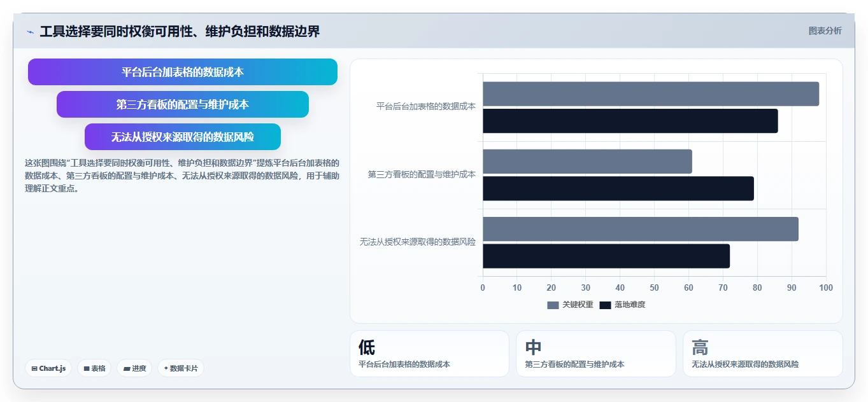This screenshot has width=868, height=402.
Task: Open the 低 data card
Action: (429, 354)
